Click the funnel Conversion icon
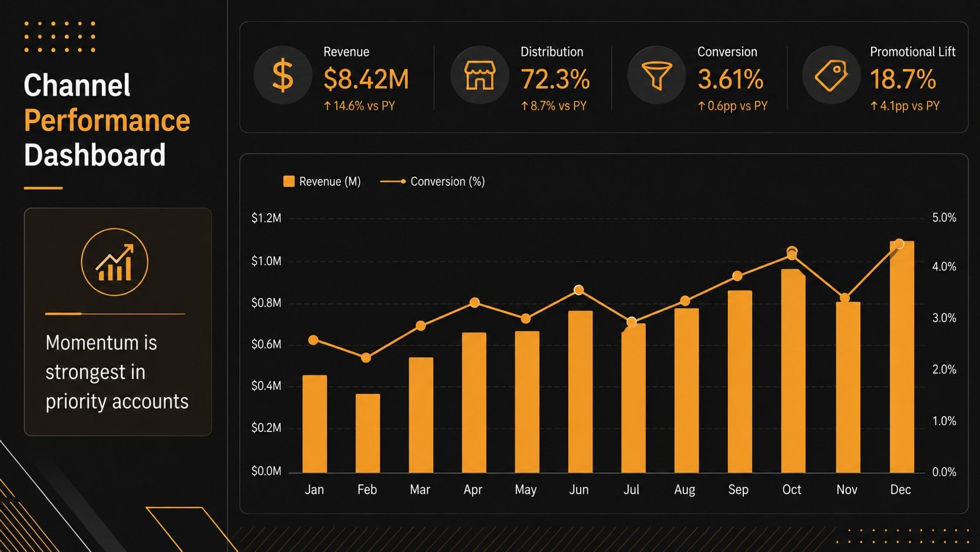The image size is (980, 552). [656, 76]
